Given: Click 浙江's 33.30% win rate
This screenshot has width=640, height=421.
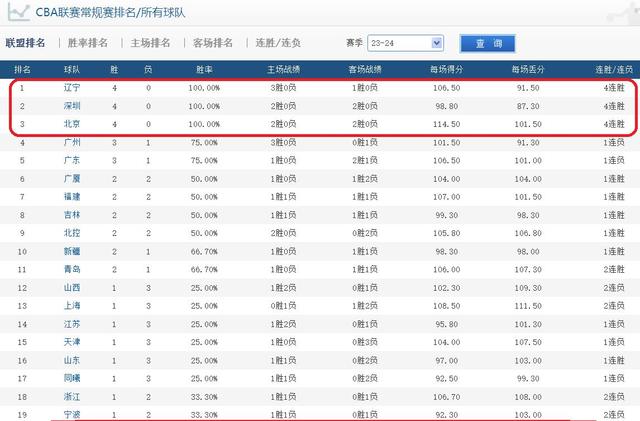Looking at the screenshot, I should [x=204, y=397].
